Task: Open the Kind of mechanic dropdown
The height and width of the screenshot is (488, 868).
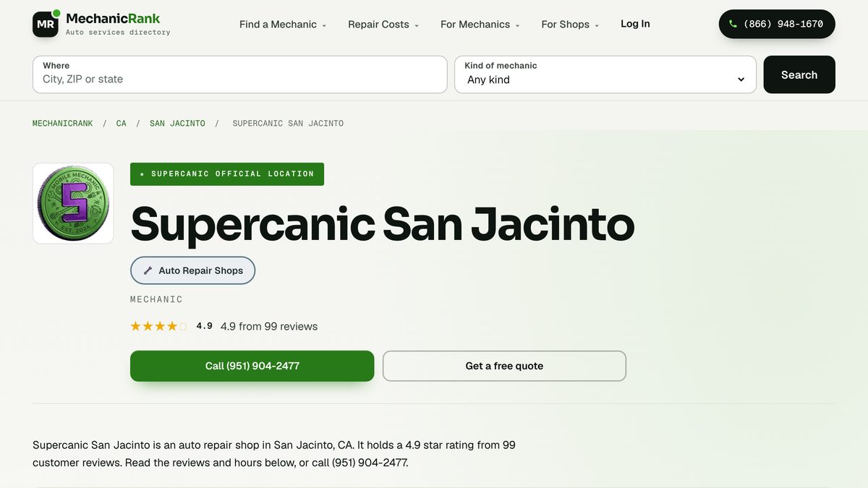Action: [605, 74]
